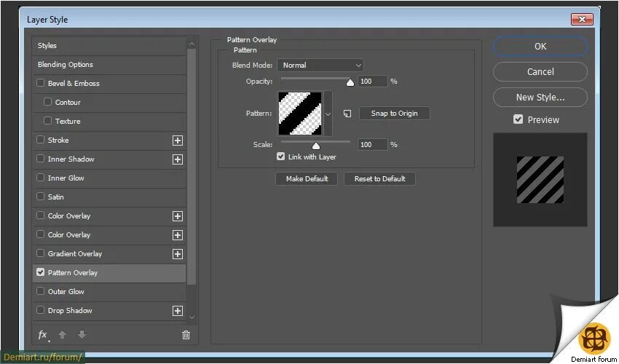
Task: Click the Opacity value field
Action: click(373, 82)
